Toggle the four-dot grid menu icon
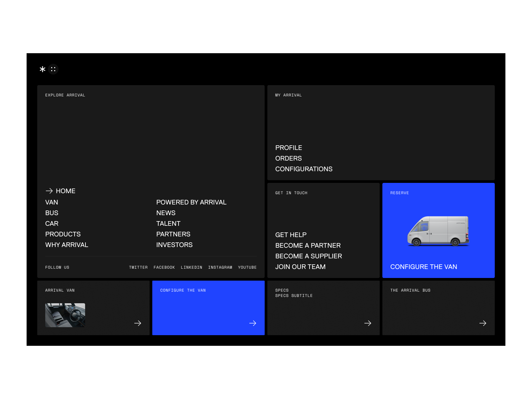Viewport: 532px width, 399px height. pos(53,69)
